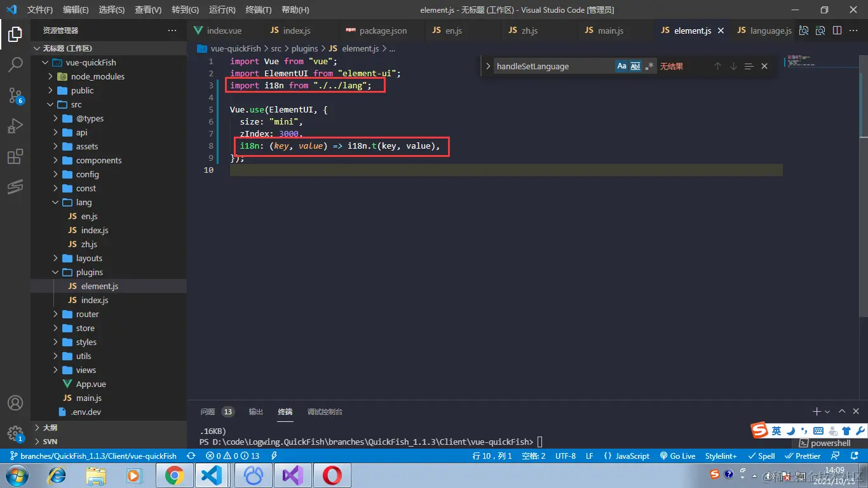This screenshot has height=488, width=868.
Task: Open the SVN view in activity bar
Action: click(x=15, y=187)
